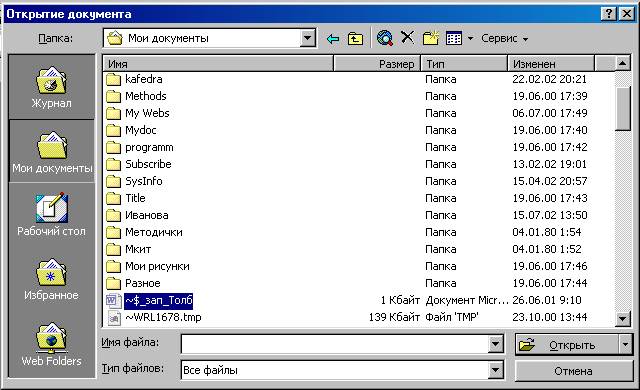Select Мои документы in the places bar

52,152
